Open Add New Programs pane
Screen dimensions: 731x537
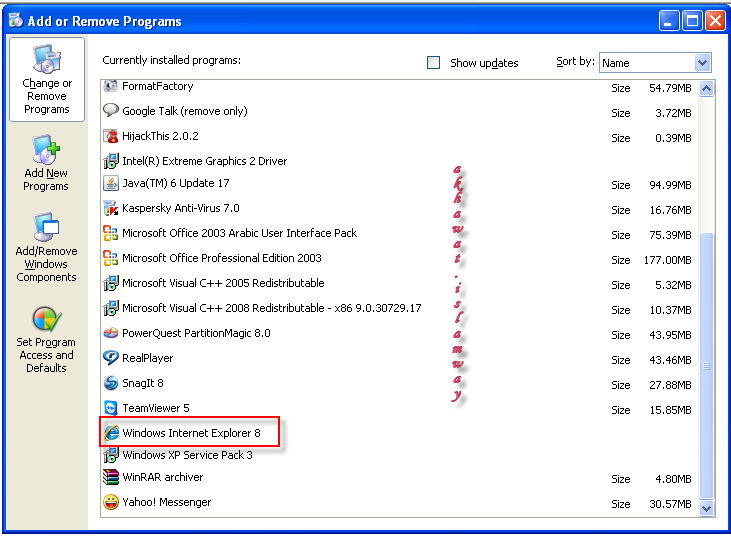(46, 163)
